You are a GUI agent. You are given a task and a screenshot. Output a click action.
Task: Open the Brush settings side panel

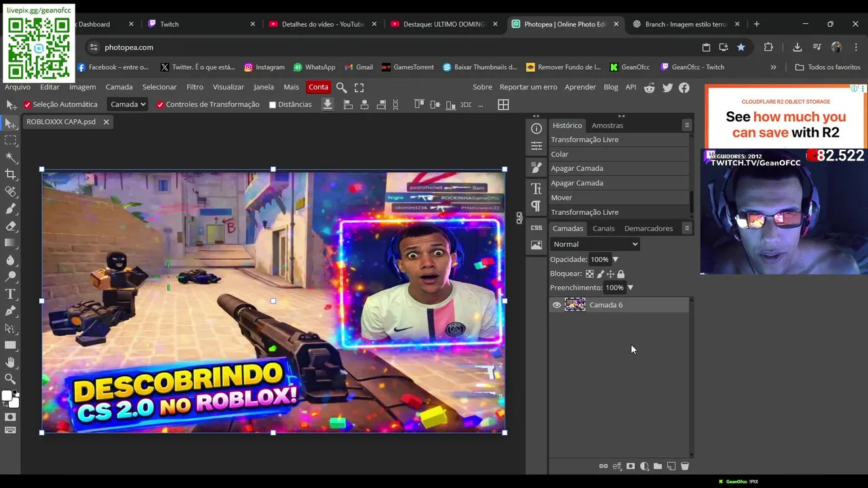tap(536, 167)
